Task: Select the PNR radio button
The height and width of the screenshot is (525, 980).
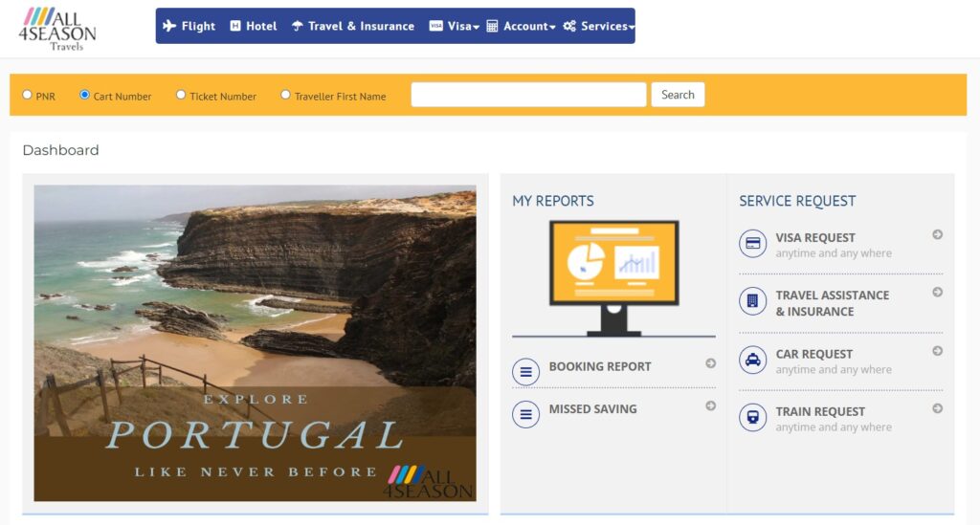Action: click(x=27, y=95)
